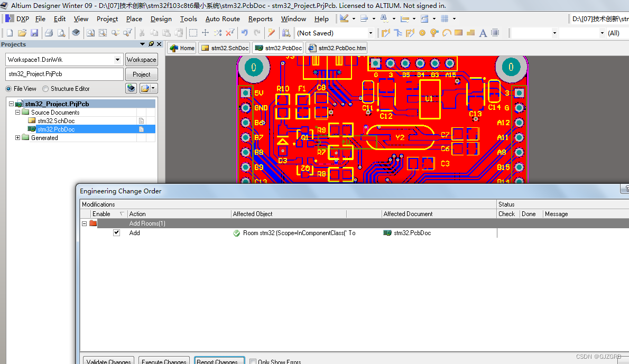The image size is (629, 364).
Task: Place a polygon pour
Action: (x=471, y=33)
